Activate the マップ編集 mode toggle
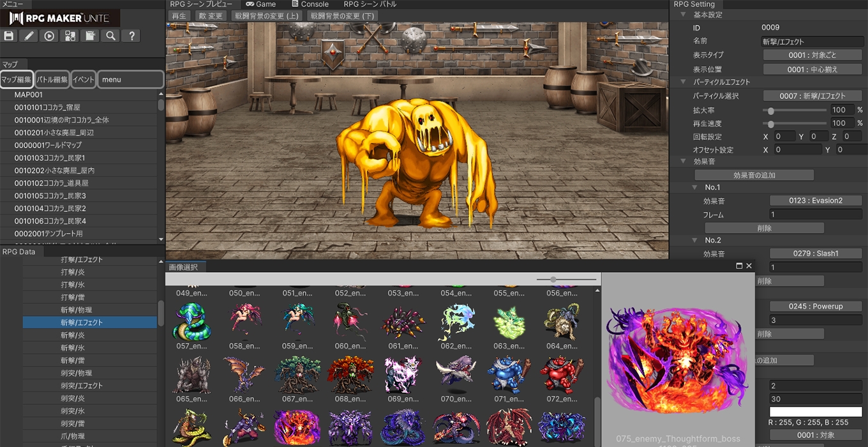This screenshot has height=447, width=868. click(17, 80)
